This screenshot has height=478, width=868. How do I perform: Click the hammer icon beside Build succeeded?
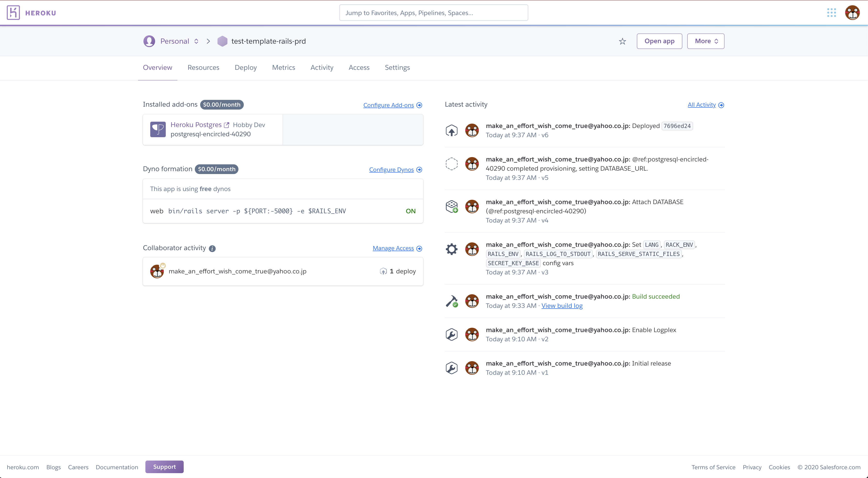pyautogui.click(x=451, y=301)
